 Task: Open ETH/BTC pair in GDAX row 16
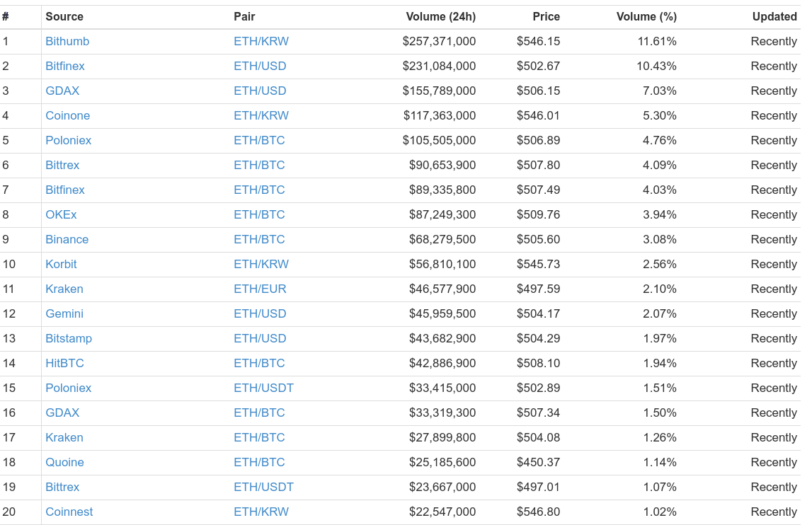tap(259, 412)
